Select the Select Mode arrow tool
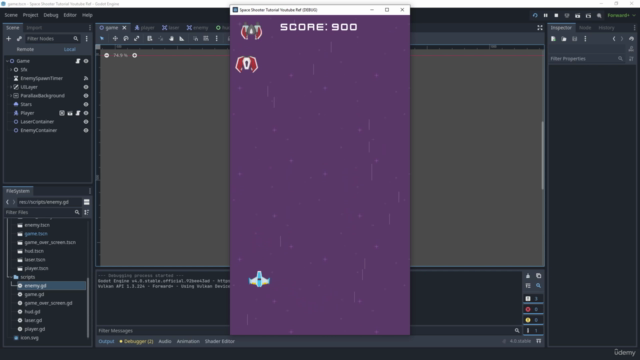Screen dimensions: 640x360 coord(102,38)
